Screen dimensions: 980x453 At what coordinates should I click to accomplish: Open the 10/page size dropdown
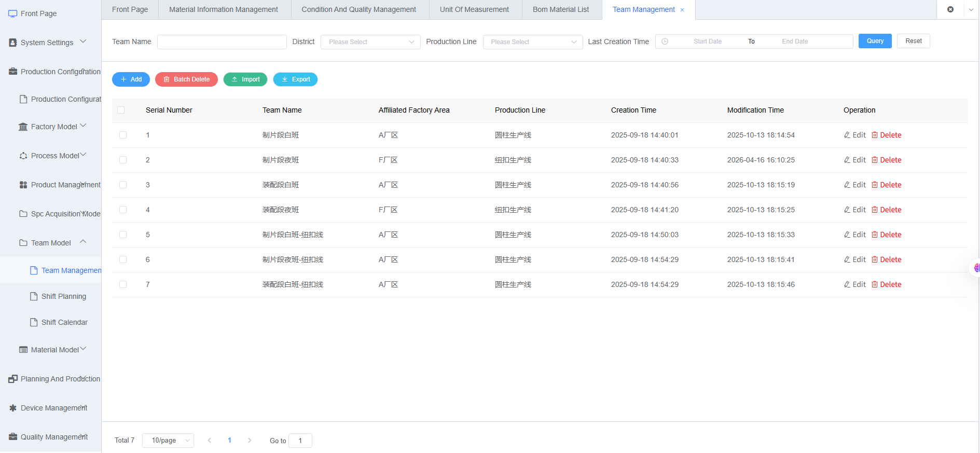pyautogui.click(x=168, y=441)
